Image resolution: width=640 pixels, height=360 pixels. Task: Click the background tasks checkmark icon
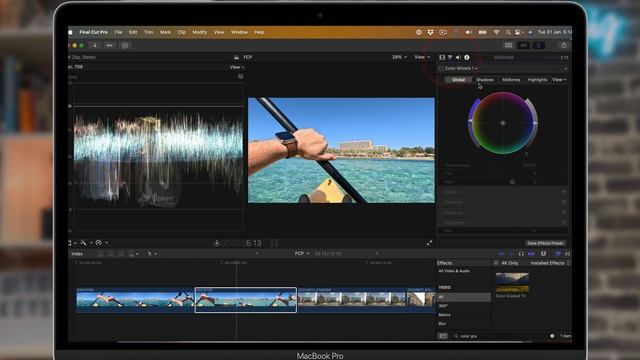pyautogui.click(x=125, y=45)
